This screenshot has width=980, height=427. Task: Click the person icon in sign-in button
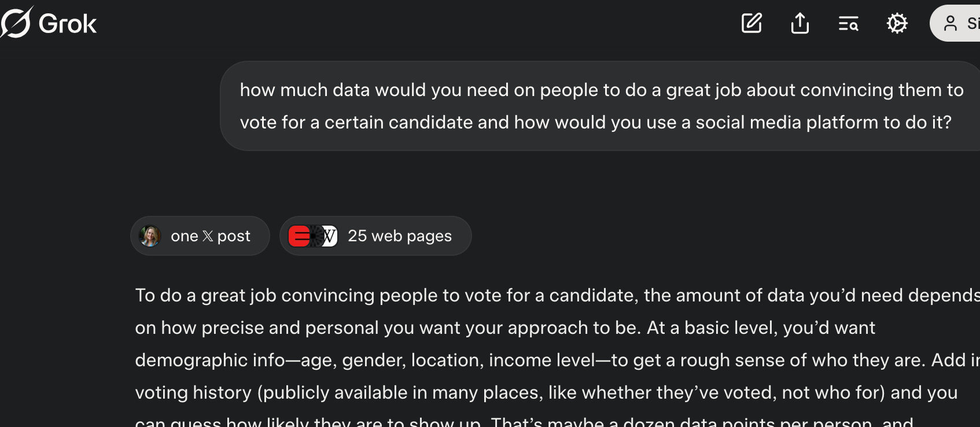950,23
